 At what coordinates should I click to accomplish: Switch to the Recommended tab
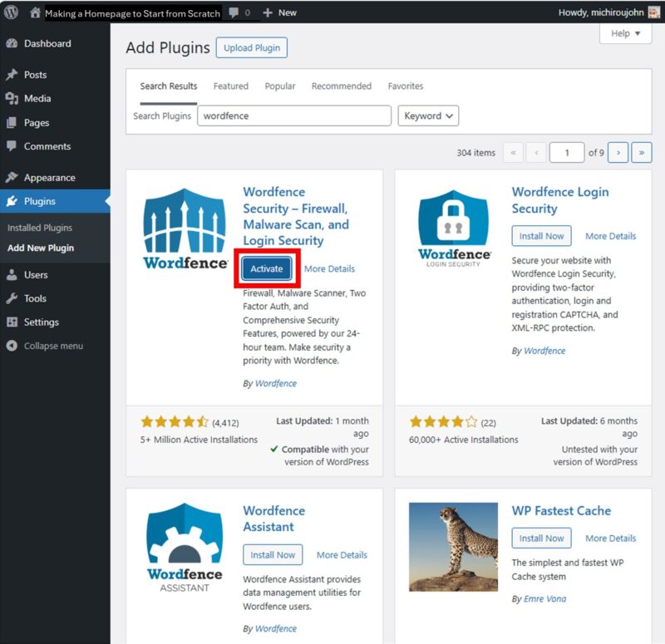[x=341, y=86]
